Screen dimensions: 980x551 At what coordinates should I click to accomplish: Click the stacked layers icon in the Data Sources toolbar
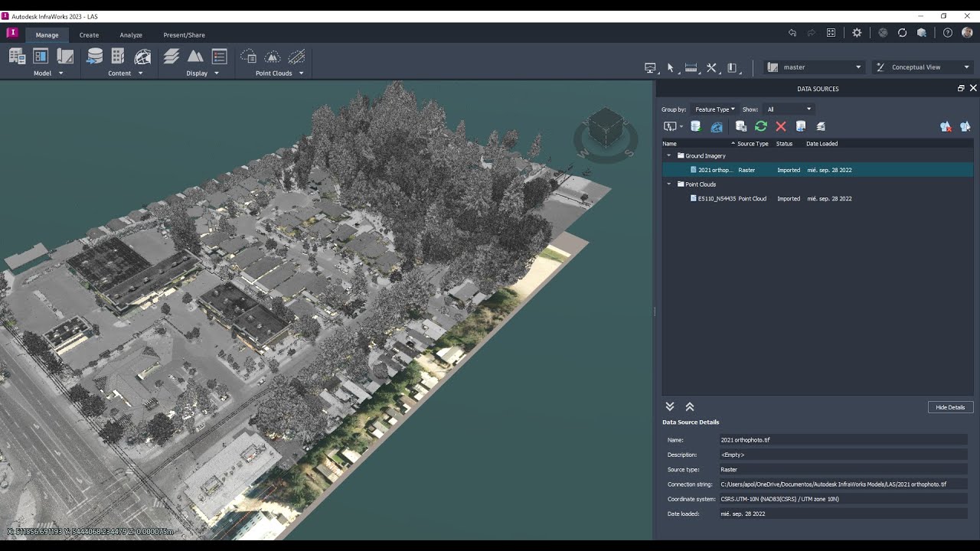click(821, 126)
